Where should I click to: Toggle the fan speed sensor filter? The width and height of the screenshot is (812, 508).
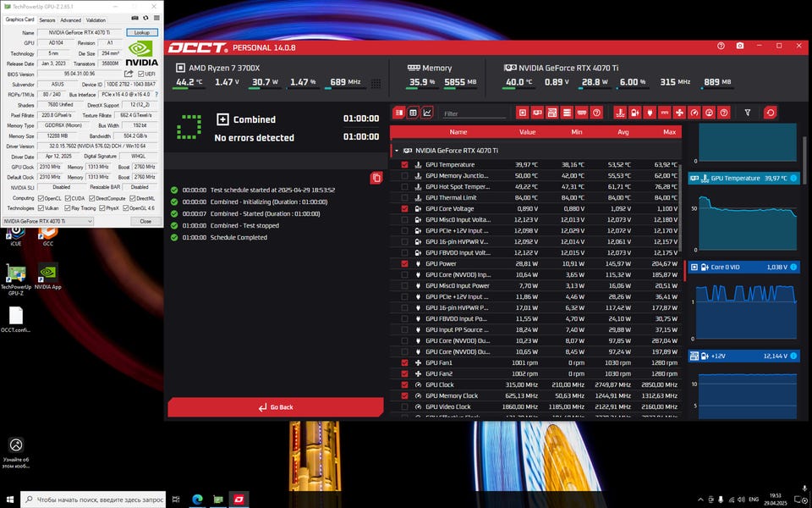click(x=680, y=113)
